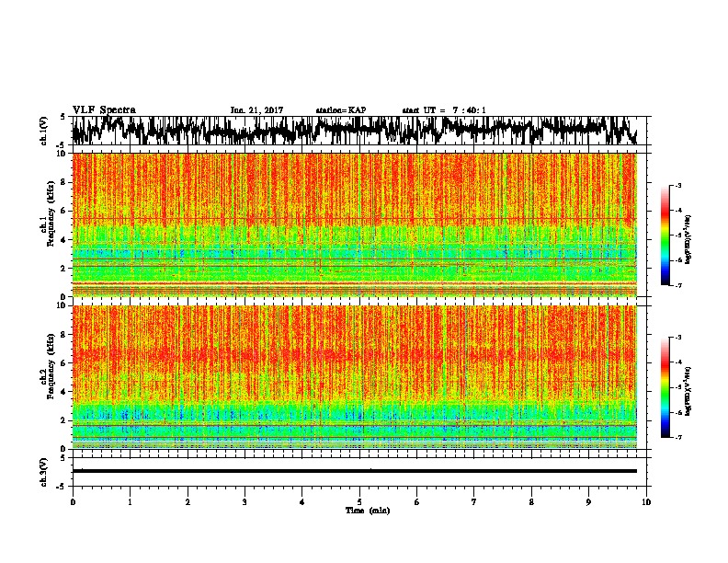This screenshot has width=728, height=563.
Task: Click the ch.2 colorbar "-3" tick value
Action: [x=677, y=338]
